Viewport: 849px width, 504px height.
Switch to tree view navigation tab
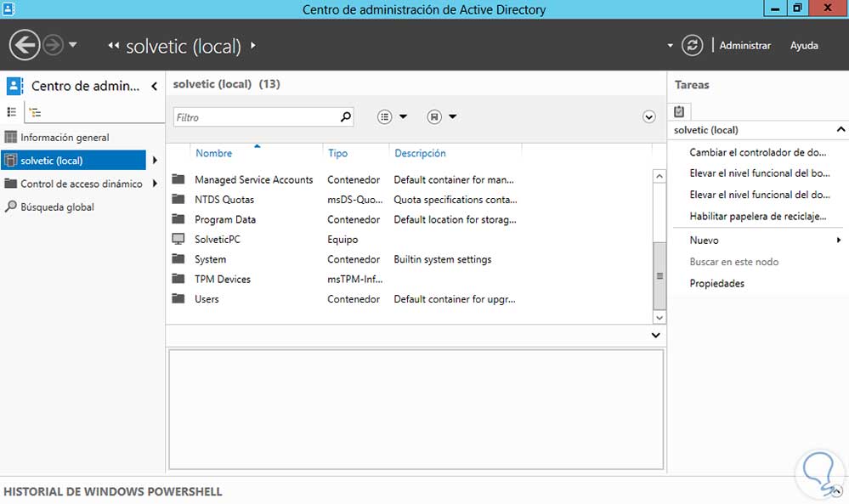pos(35,112)
